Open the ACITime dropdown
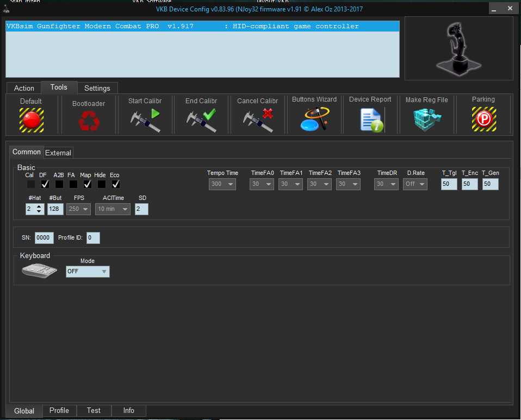 point(113,209)
